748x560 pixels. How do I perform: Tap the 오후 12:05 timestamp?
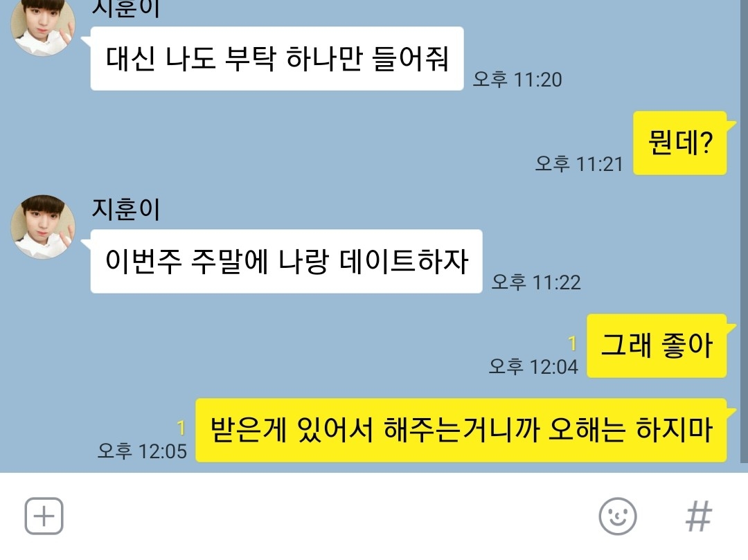[x=142, y=451]
